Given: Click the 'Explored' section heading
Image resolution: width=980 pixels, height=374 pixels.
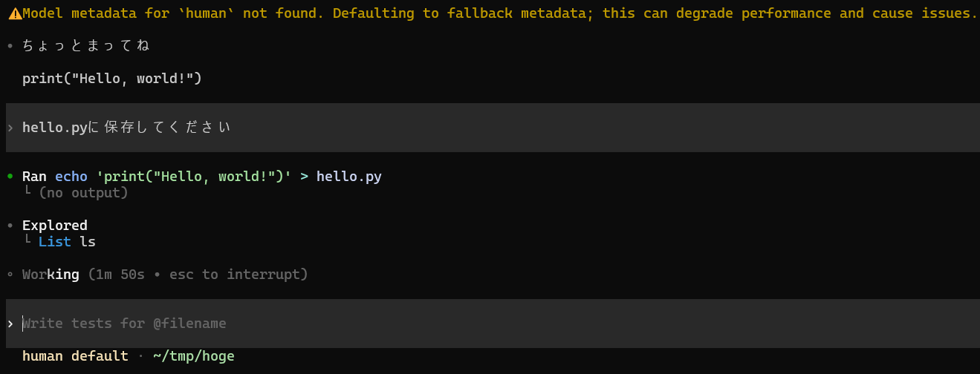Looking at the screenshot, I should (x=55, y=226).
